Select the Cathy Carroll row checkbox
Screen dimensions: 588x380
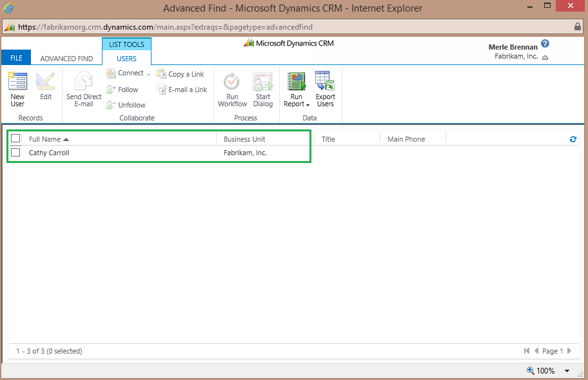tap(15, 153)
